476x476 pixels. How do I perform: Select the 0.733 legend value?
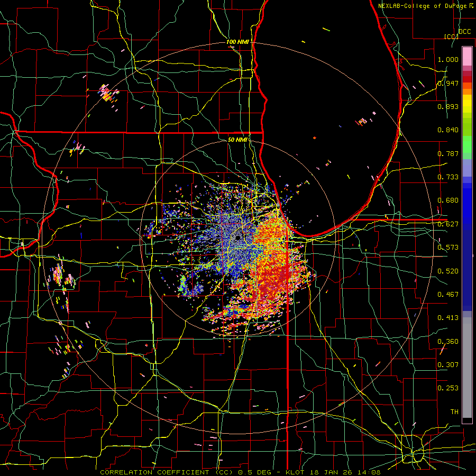(x=448, y=177)
